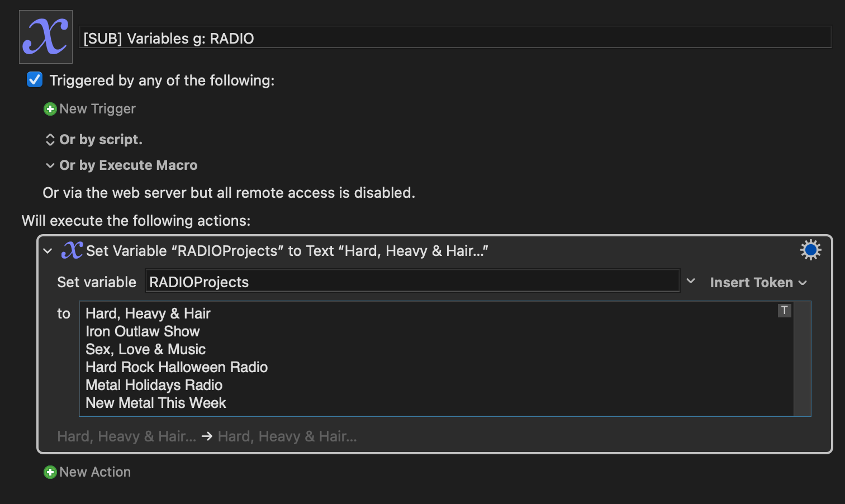
Task: Click the Set Variable action's X icon
Action: point(73,250)
